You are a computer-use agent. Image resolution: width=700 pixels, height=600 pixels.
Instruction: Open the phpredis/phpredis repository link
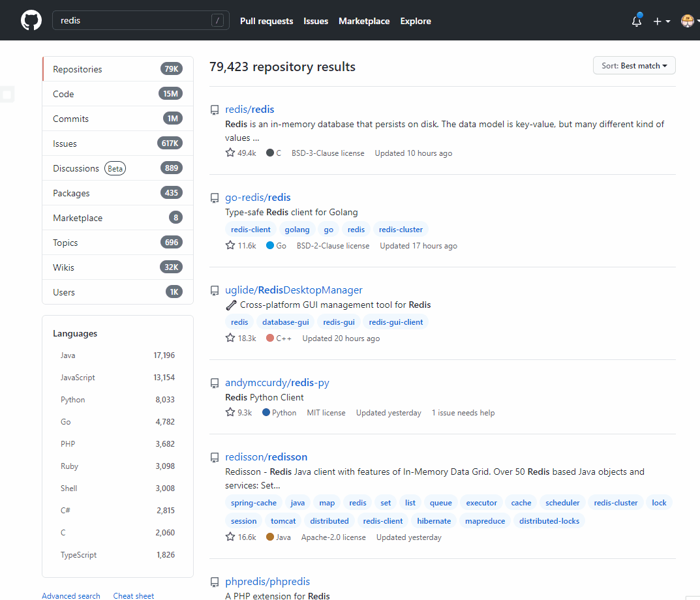pyautogui.click(x=267, y=582)
